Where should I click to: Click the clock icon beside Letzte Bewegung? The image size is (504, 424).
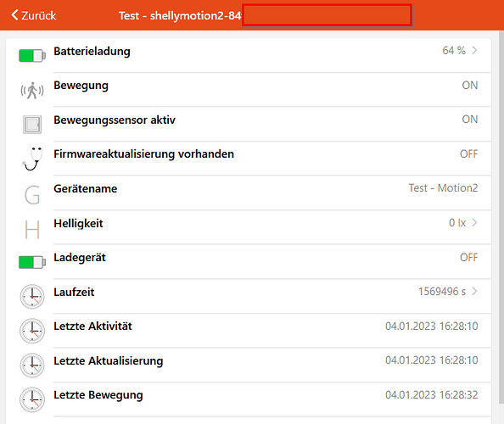pyautogui.click(x=32, y=399)
